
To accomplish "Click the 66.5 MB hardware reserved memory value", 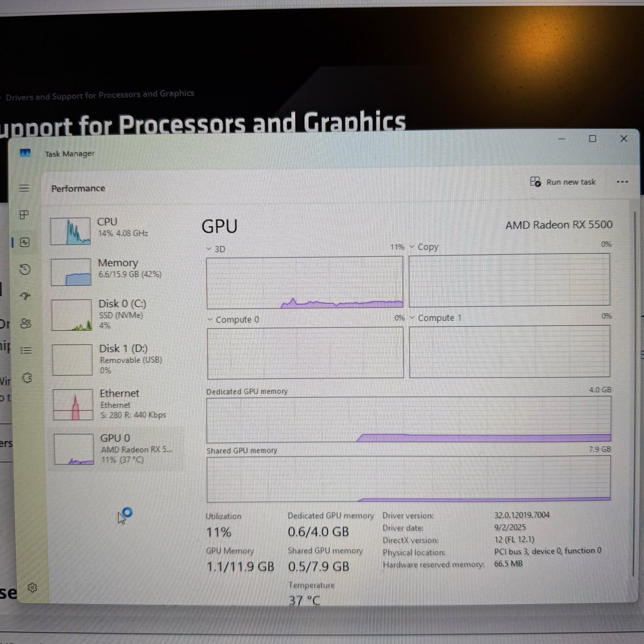I will (508, 563).
